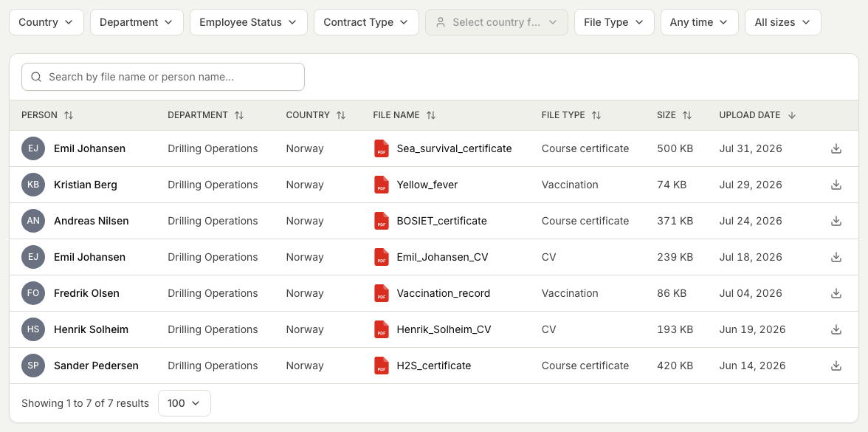Open Andreas Nilsen's profile
Image resolution: width=868 pixels, height=432 pixels.
(x=92, y=221)
